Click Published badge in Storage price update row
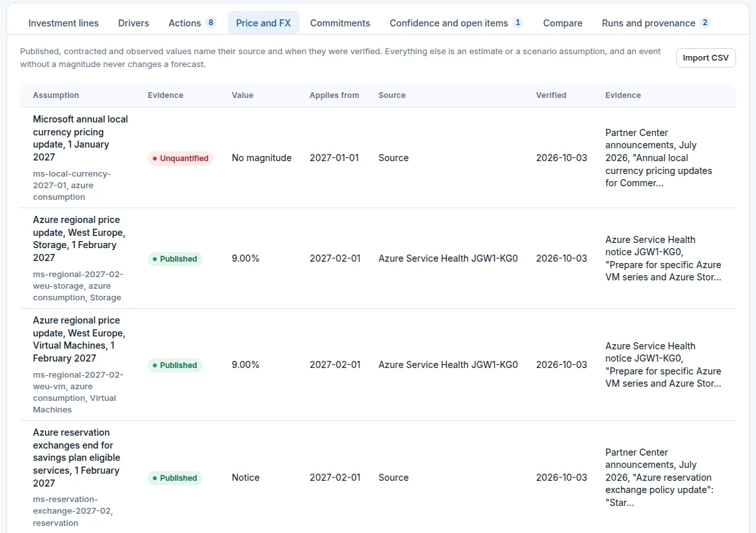756x533 pixels. coord(175,259)
